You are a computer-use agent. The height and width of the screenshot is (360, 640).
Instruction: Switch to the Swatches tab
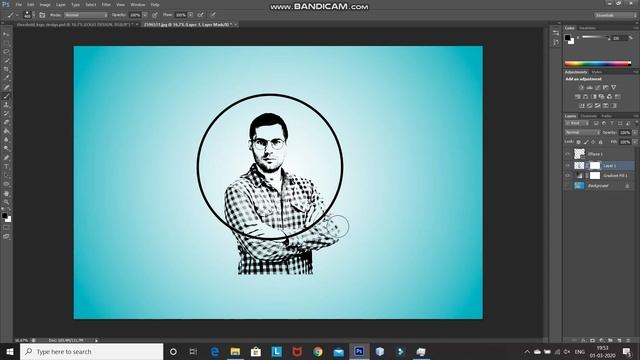click(x=587, y=28)
